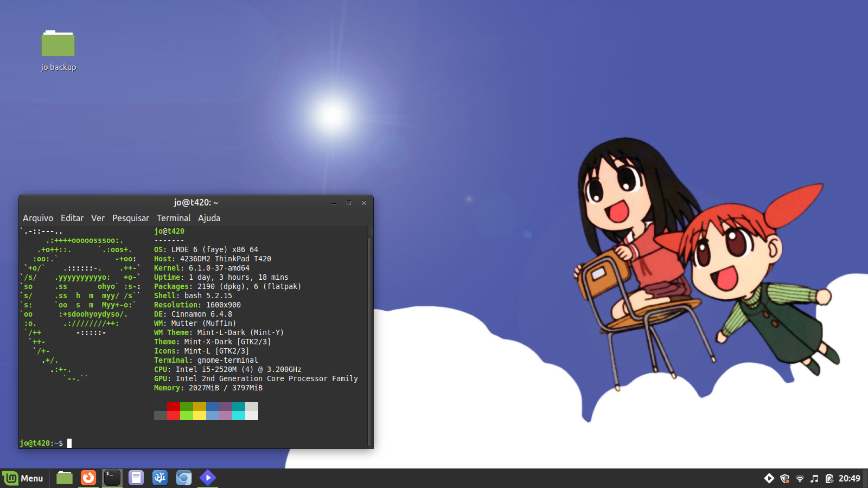Open the Pesquisar menu in terminal
The image size is (868, 488).
(131, 218)
